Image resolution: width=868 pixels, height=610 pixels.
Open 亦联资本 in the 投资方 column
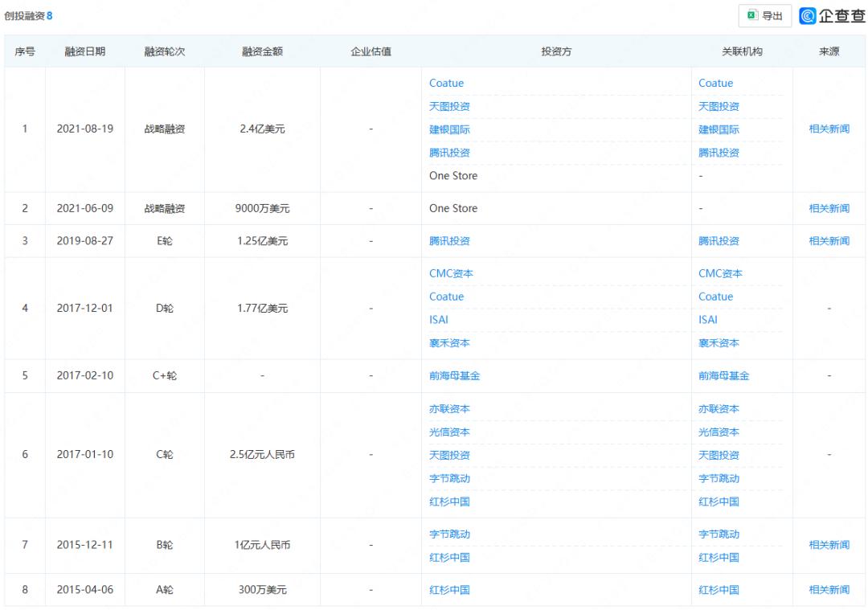(449, 409)
